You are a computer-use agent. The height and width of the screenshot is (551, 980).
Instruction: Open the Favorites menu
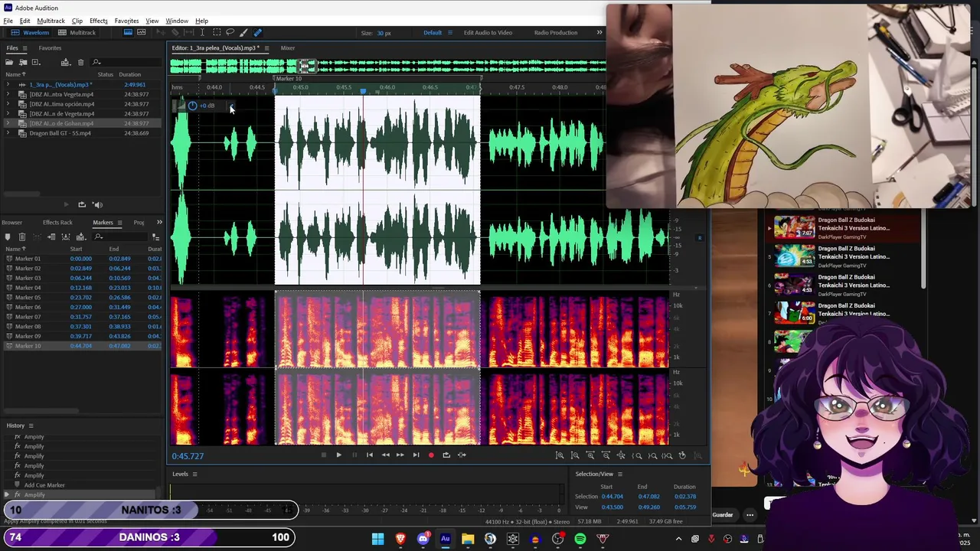[x=126, y=21]
